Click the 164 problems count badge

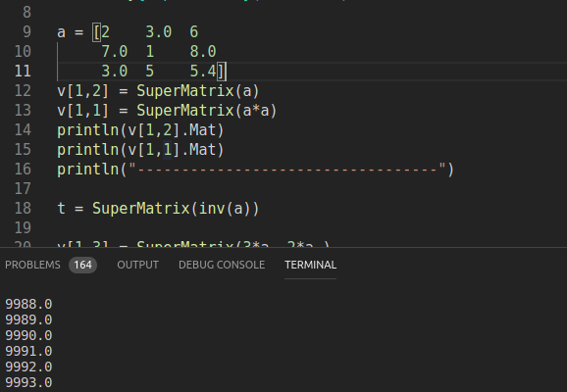coord(82,266)
